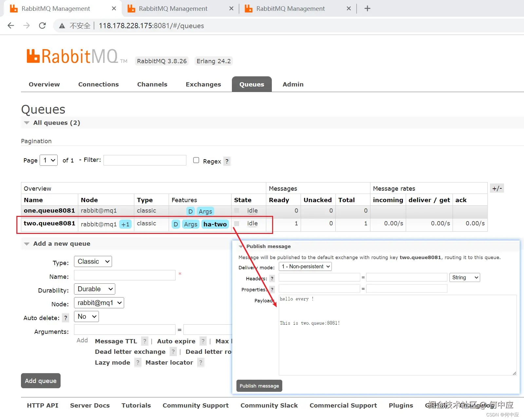Viewport: 524px width, 420px height.
Task: Open the HTTP API link
Action: tap(43, 405)
